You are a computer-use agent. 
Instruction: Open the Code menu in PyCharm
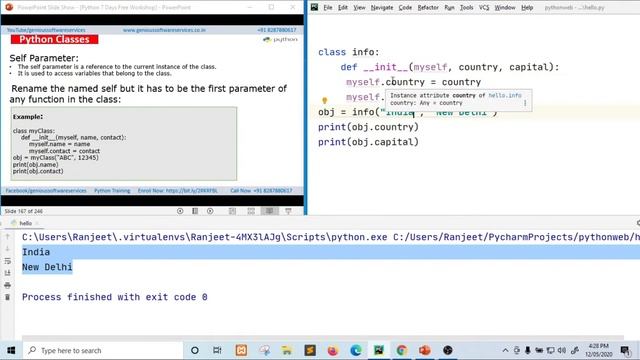pos(405,7)
